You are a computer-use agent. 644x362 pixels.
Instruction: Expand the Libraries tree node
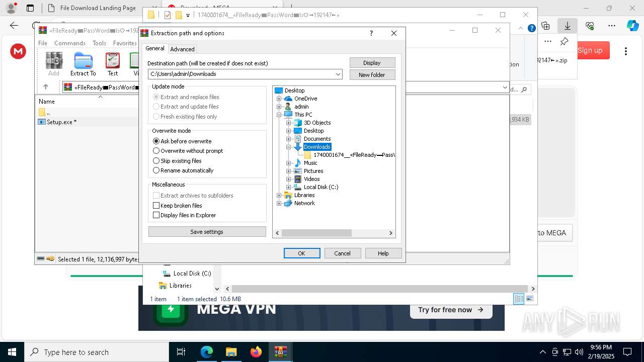point(279,195)
